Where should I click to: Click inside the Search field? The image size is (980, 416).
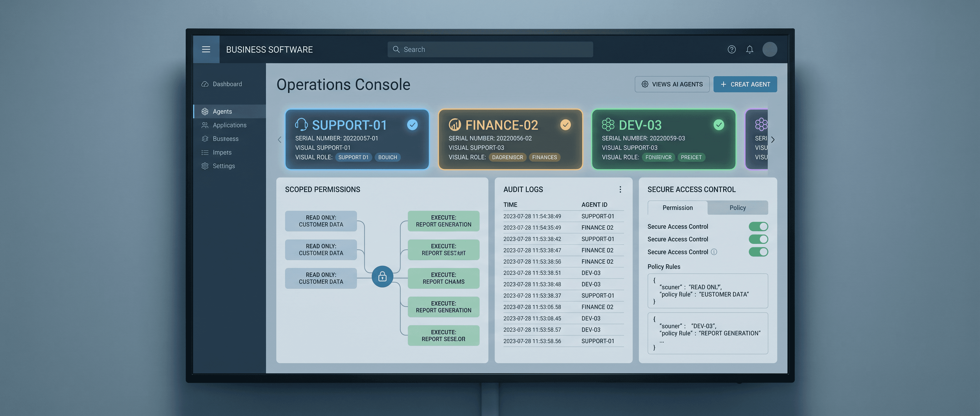490,49
